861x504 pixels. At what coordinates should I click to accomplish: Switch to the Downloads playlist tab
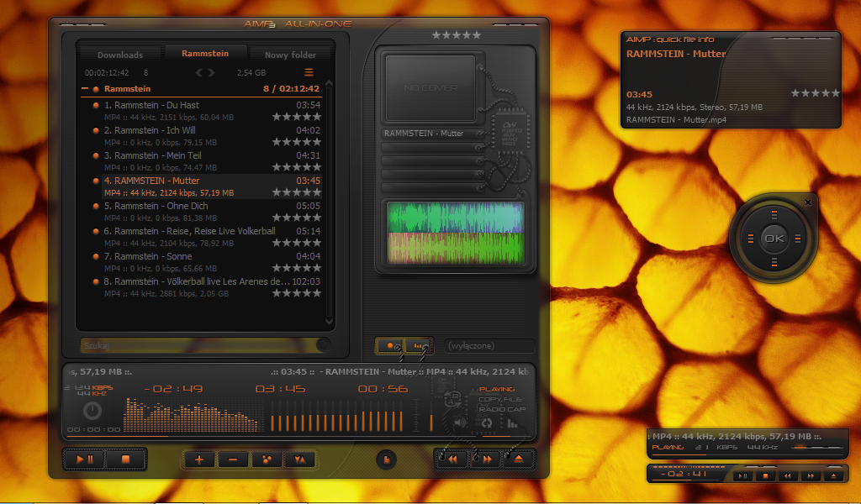tap(120, 55)
